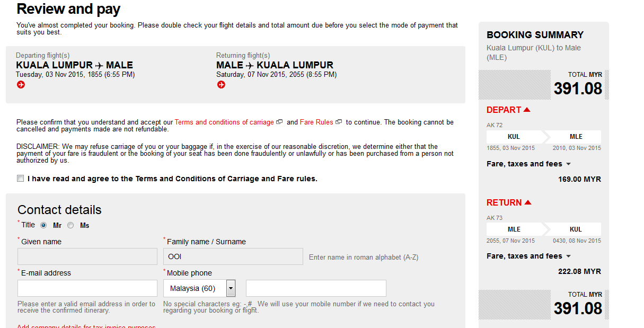Click the external-link icon beside Fare Rules
The image size is (644, 328).
(339, 122)
